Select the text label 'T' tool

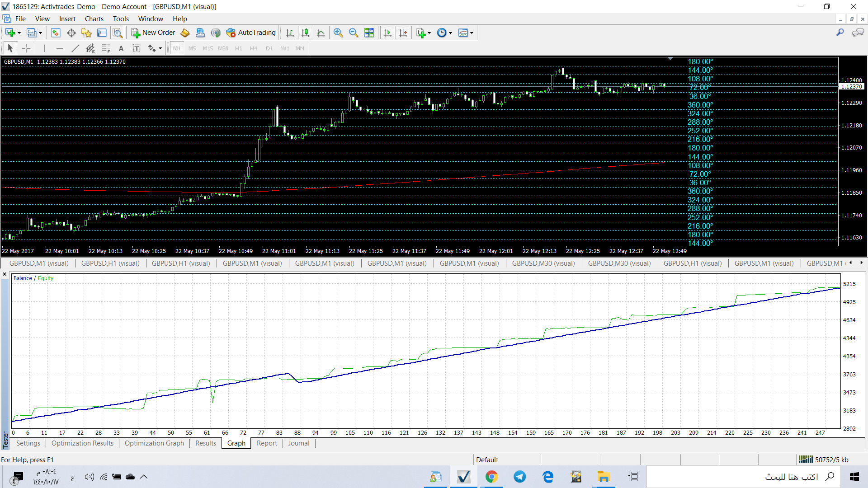136,48
